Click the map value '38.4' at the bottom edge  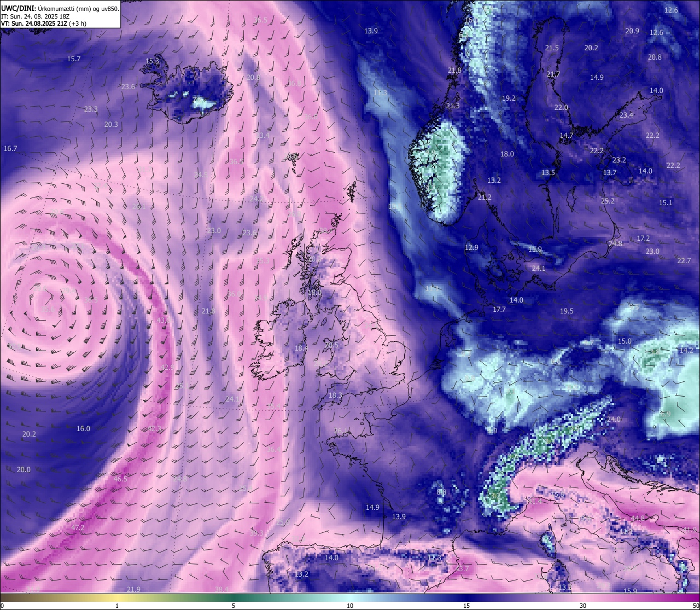point(221,589)
